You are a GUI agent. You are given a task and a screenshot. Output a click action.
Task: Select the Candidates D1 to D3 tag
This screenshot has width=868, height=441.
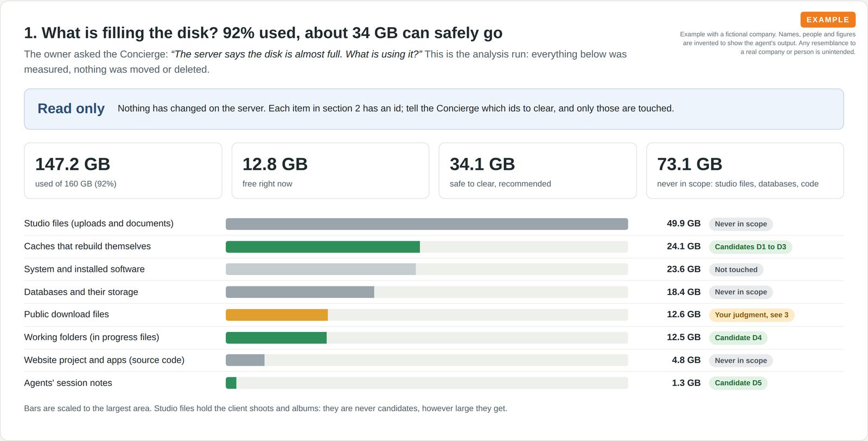click(x=750, y=247)
